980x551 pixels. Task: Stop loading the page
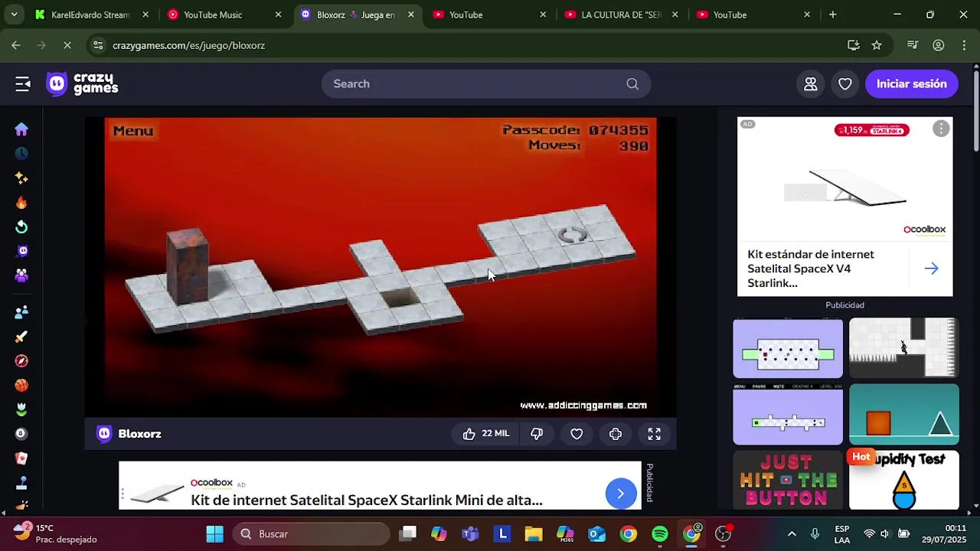67,45
